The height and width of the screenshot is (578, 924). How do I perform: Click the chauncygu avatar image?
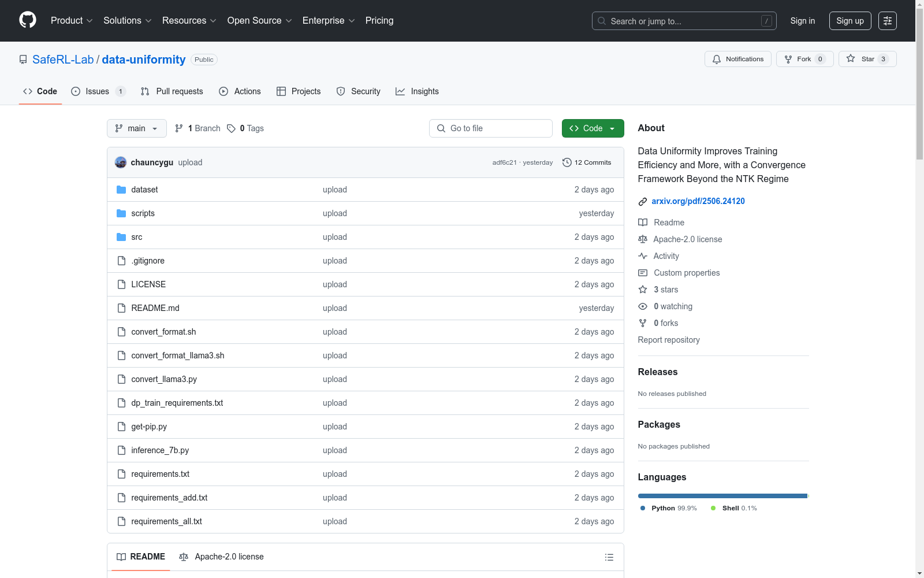tap(121, 162)
